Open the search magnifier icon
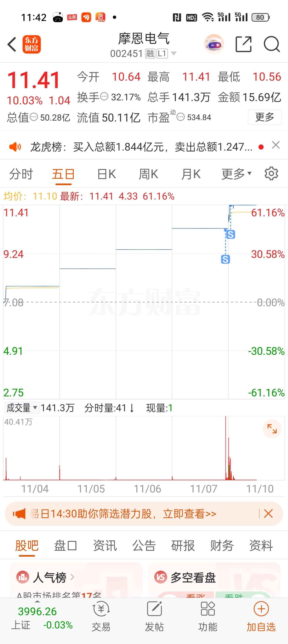This screenshot has width=288, height=644. 272,44
